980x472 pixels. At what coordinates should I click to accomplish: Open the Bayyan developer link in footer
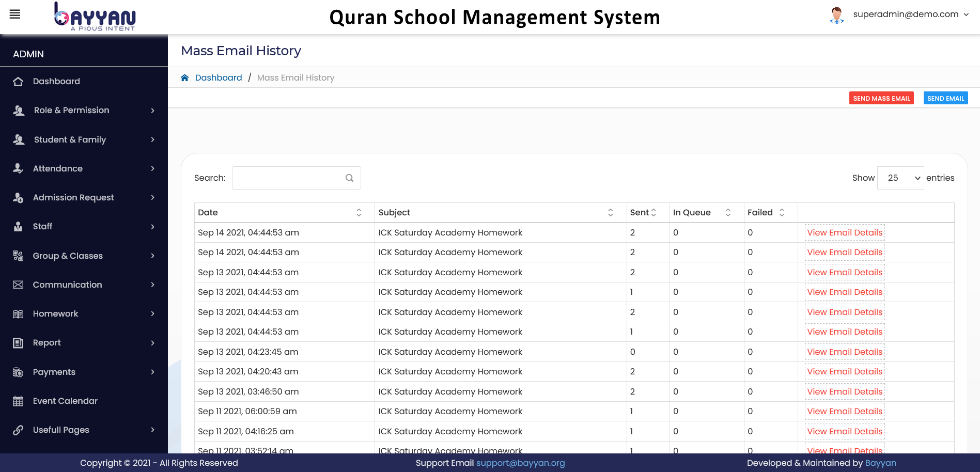tap(880, 463)
